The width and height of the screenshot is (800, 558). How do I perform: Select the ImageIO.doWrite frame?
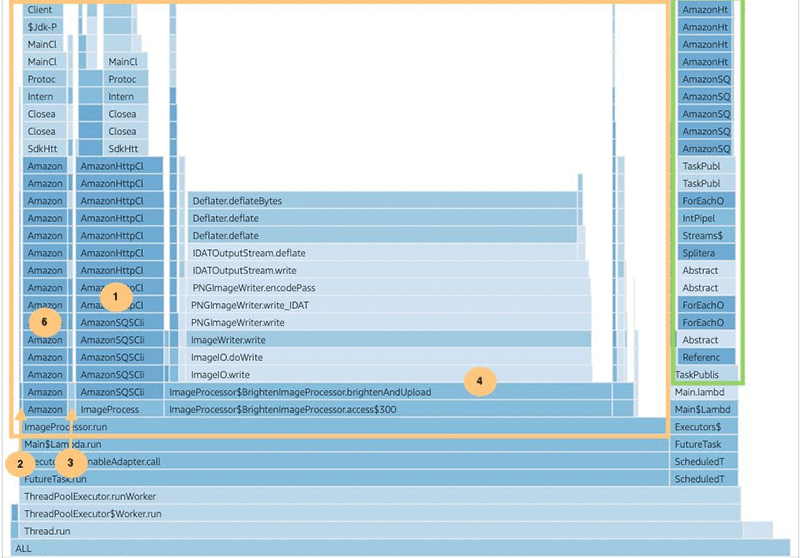(x=389, y=357)
